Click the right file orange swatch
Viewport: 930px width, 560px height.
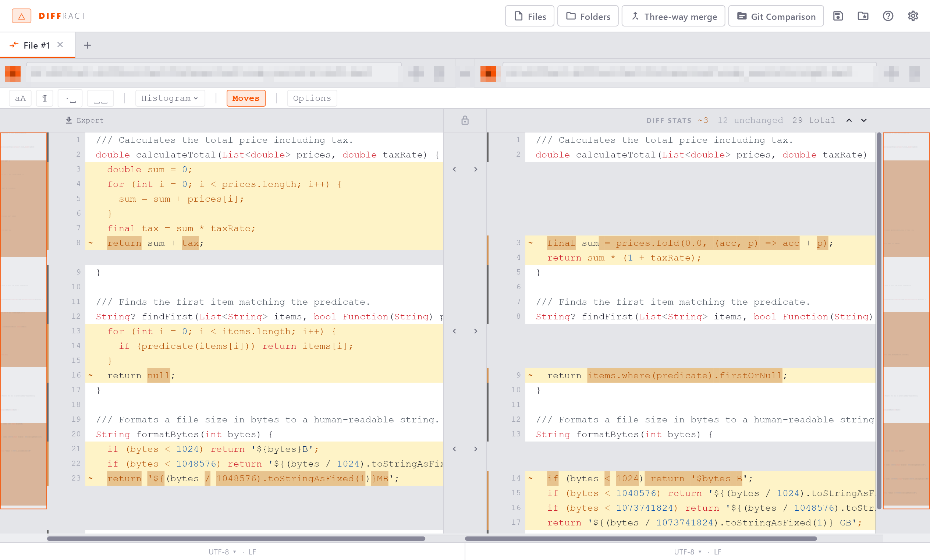488,73
